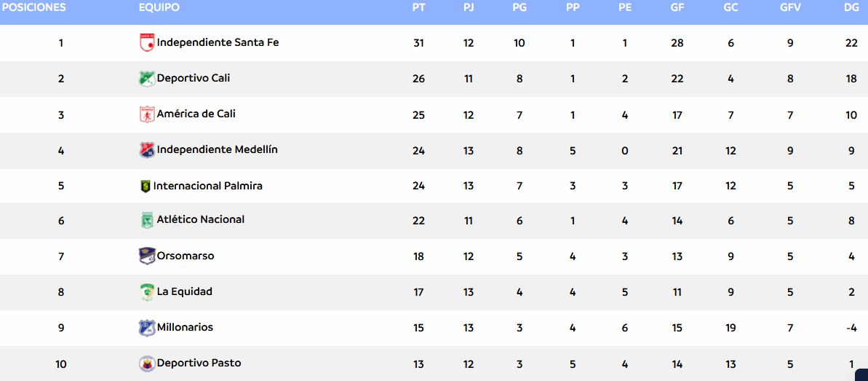The width and height of the screenshot is (868, 381).
Task: Click the EQUIPO column header
Action: point(159,7)
